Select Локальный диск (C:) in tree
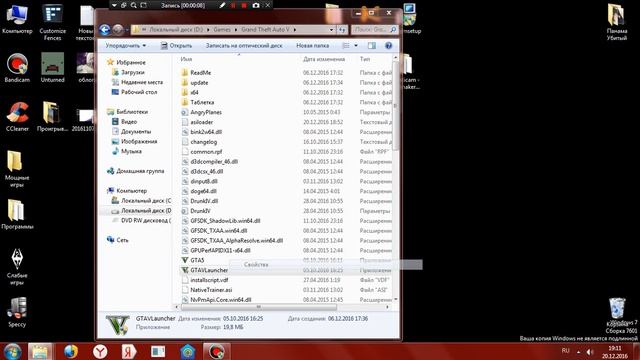This screenshot has height=360, width=640. click(x=146, y=201)
